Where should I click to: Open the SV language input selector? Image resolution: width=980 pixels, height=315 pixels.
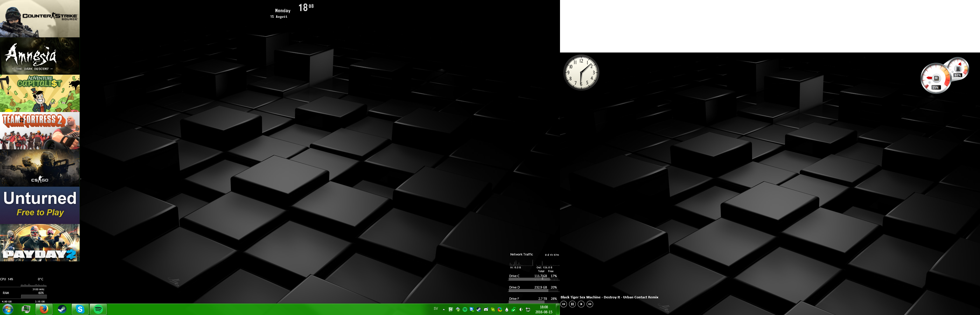pyautogui.click(x=436, y=309)
